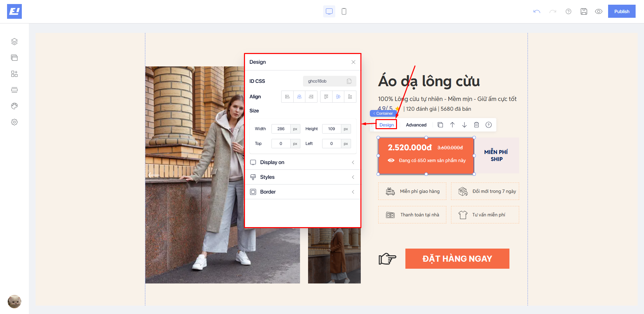Expand the Styles section

(302, 177)
